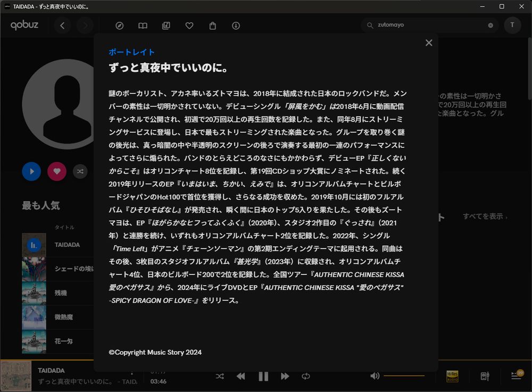This screenshot has height=392, width=532.
Task: Select the TAIDADA track in the popular list
Action: 67,245
